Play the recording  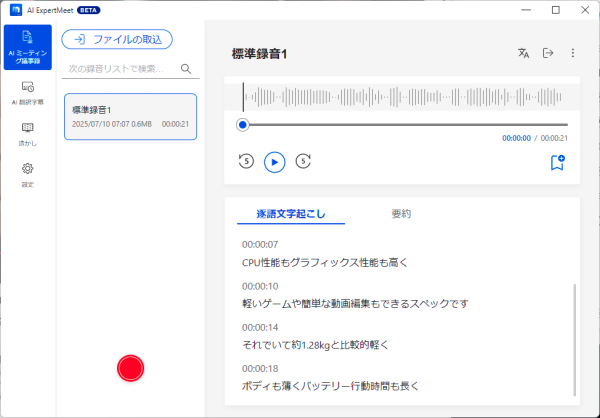(275, 162)
